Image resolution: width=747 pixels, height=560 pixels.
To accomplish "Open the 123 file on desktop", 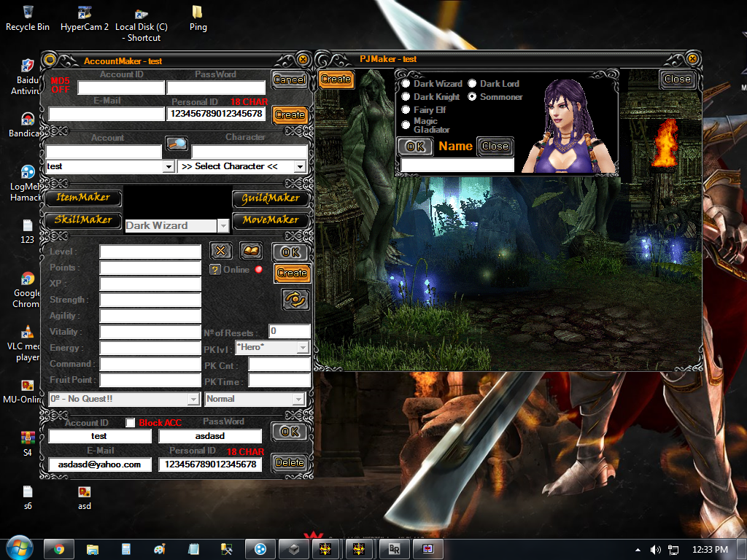I will coord(27,231).
